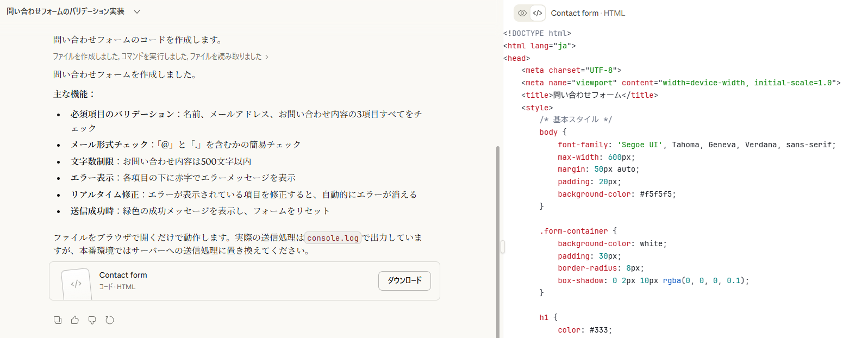Click the Contact form · HTML panel header

pos(588,13)
